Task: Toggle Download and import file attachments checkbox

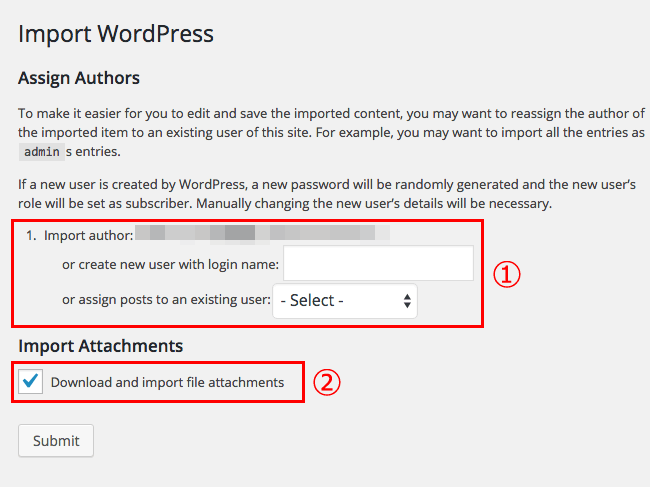Action: 30,381
